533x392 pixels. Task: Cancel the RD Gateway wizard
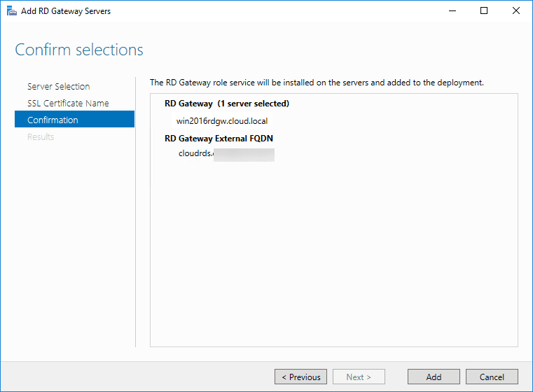tap(492, 377)
